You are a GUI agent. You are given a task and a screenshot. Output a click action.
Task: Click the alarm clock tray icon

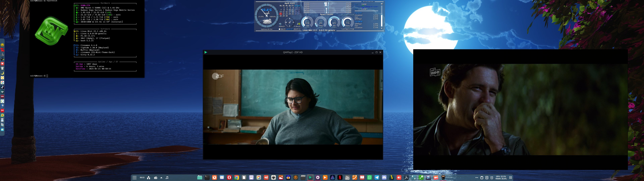click(492, 177)
